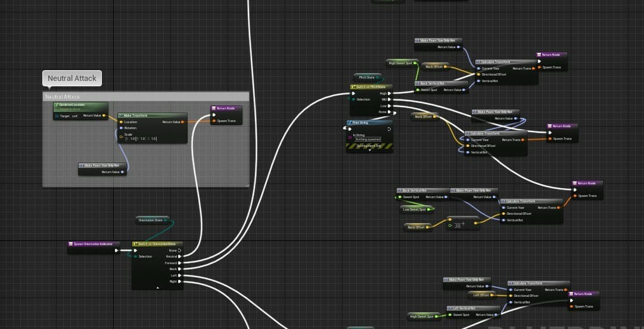Click the Low exec pin on Switch on PitchState
644x329 pixels.
[390, 106]
